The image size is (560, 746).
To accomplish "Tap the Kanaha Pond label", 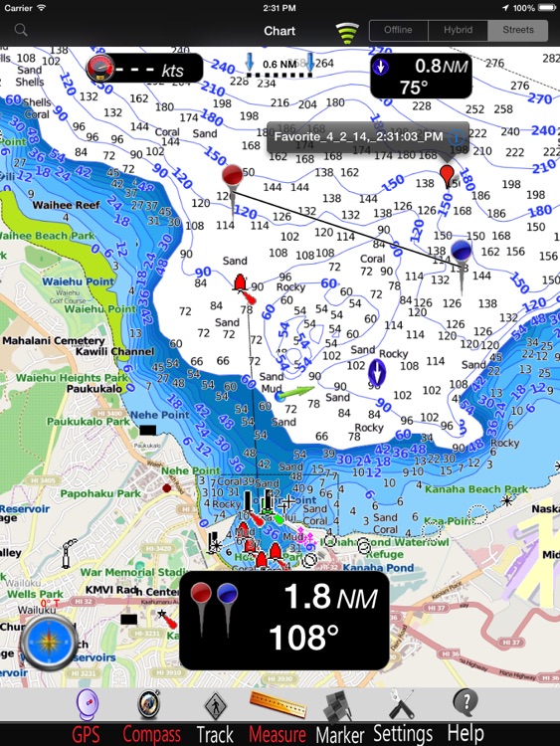I will coord(378,568).
